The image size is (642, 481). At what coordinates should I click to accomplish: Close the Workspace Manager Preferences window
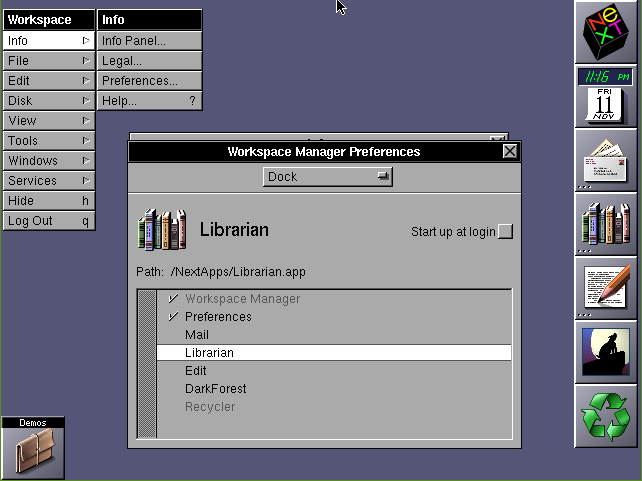coord(510,151)
